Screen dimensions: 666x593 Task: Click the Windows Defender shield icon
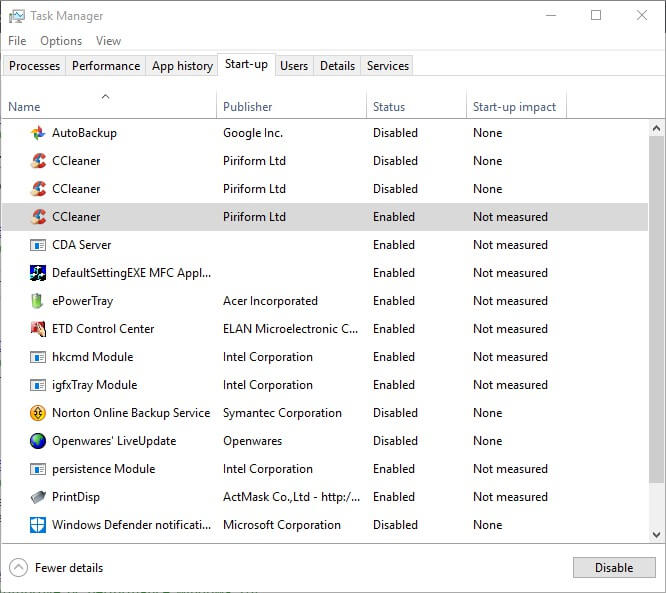click(38, 525)
